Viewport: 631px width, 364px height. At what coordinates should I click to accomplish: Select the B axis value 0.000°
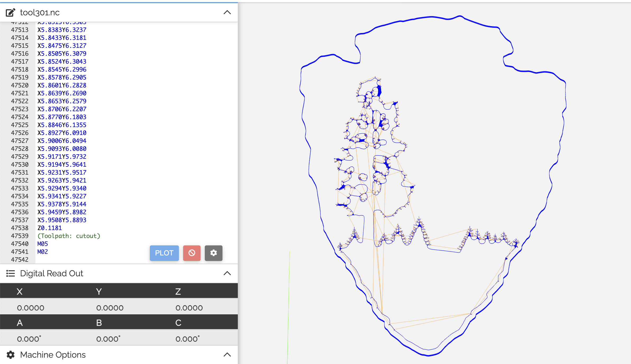[x=108, y=339]
